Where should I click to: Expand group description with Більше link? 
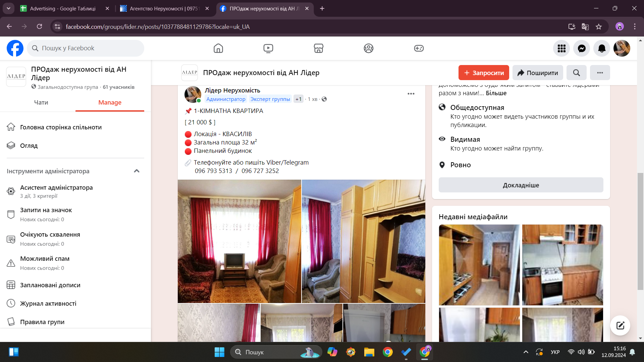tap(496, 93)
